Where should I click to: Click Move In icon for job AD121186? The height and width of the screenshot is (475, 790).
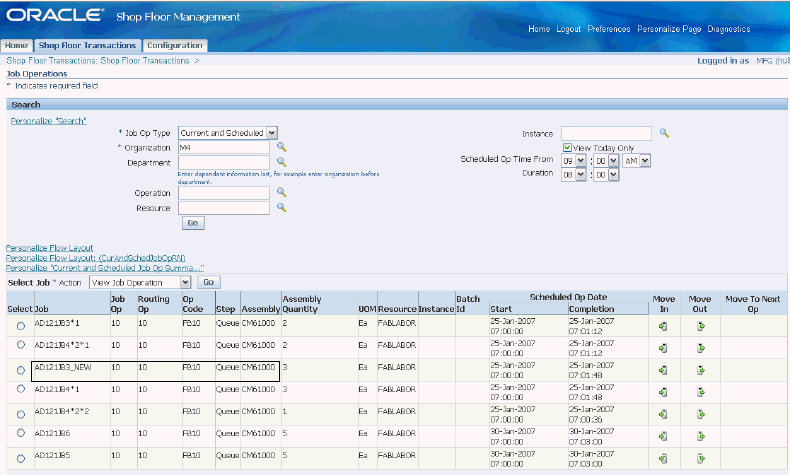coord(663,436)
